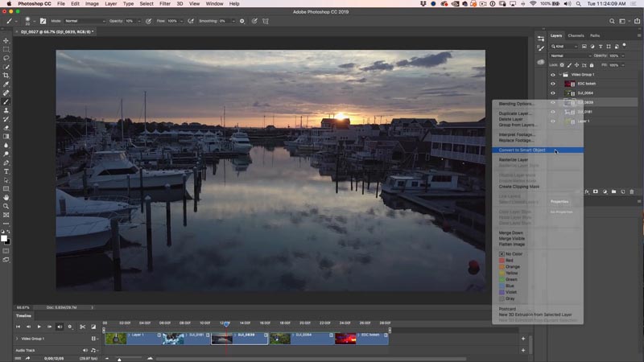
Task: Open the brush Mode dropdown
Action: tap(85, 21)
